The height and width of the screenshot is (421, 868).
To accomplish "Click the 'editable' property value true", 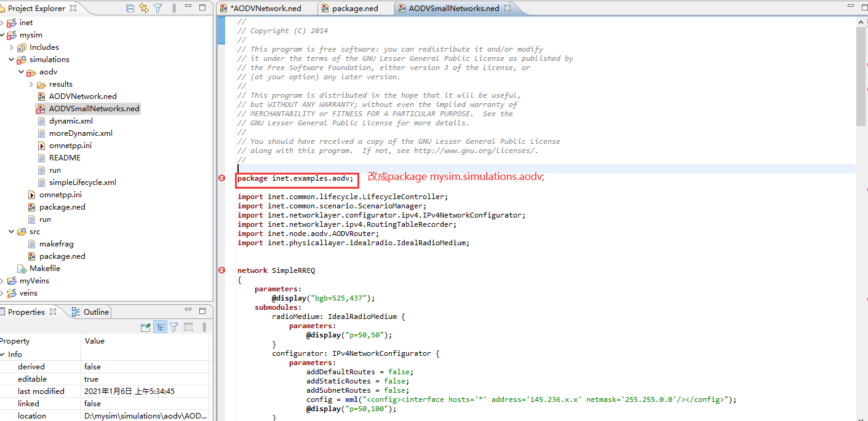I will coord(91,379).
